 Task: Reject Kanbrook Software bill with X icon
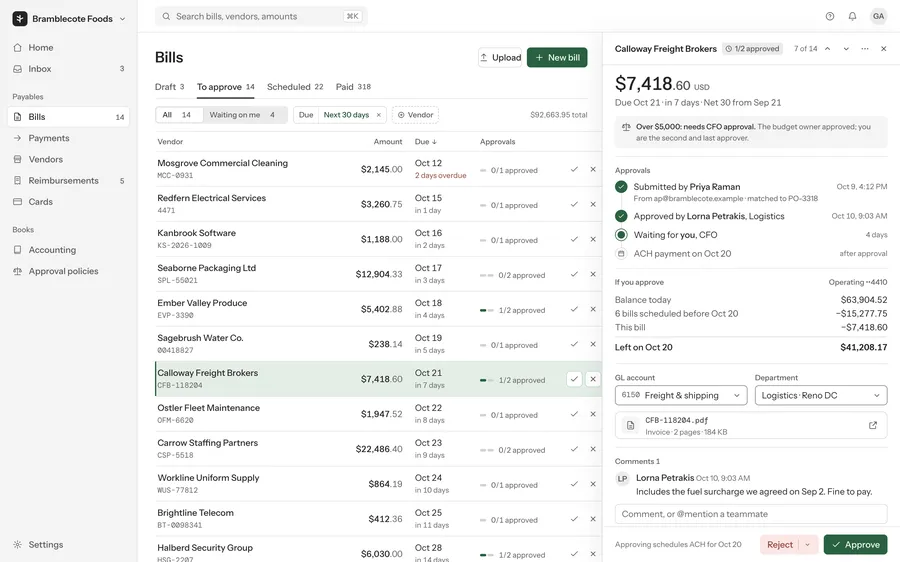click(593, 239)
